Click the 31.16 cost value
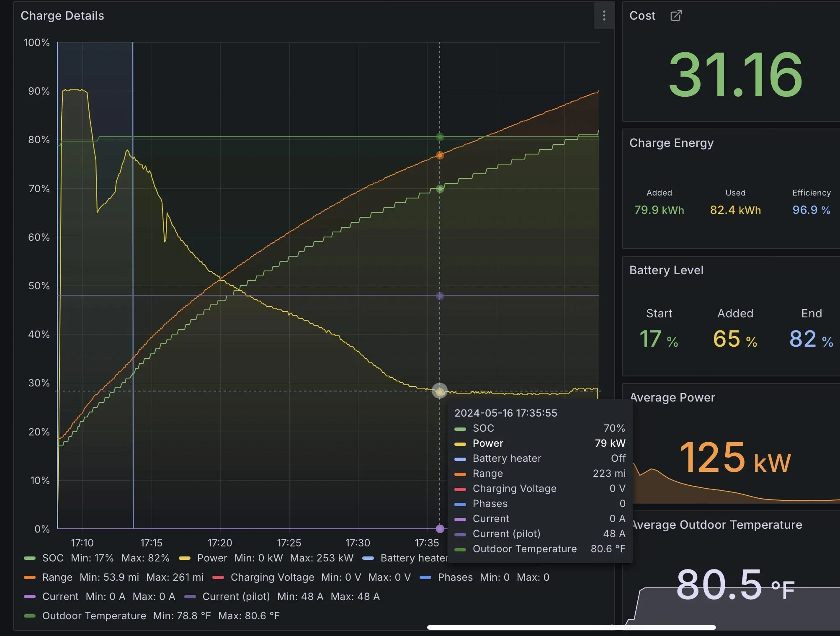The width and height of the screenshot is (840, 636). click(x=735, y=75)
